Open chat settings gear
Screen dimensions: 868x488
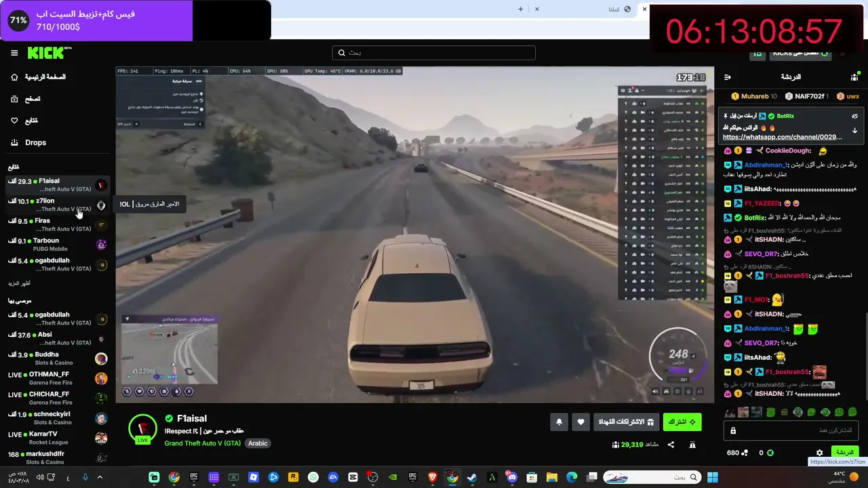click(819, 453)
